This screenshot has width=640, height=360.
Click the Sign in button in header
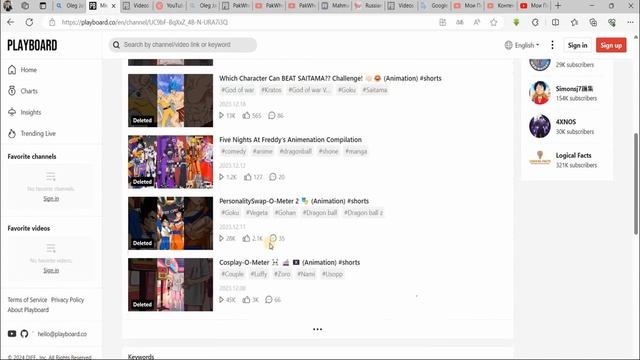click(x=577, y=45)
